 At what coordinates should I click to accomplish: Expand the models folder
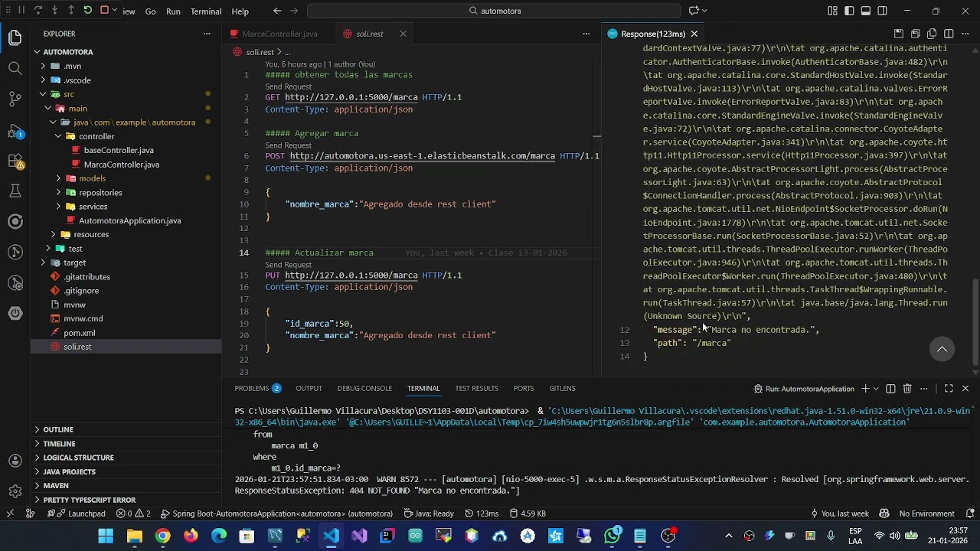tap(58, 178)
